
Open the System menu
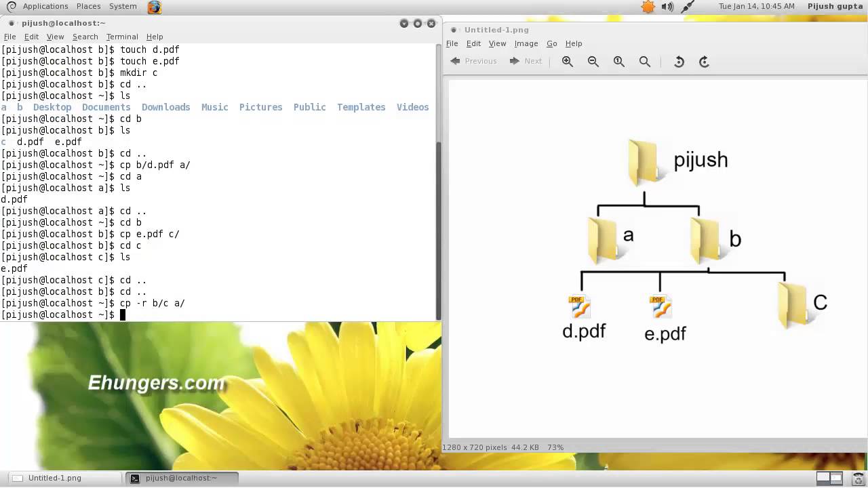(x=123, y=6)
